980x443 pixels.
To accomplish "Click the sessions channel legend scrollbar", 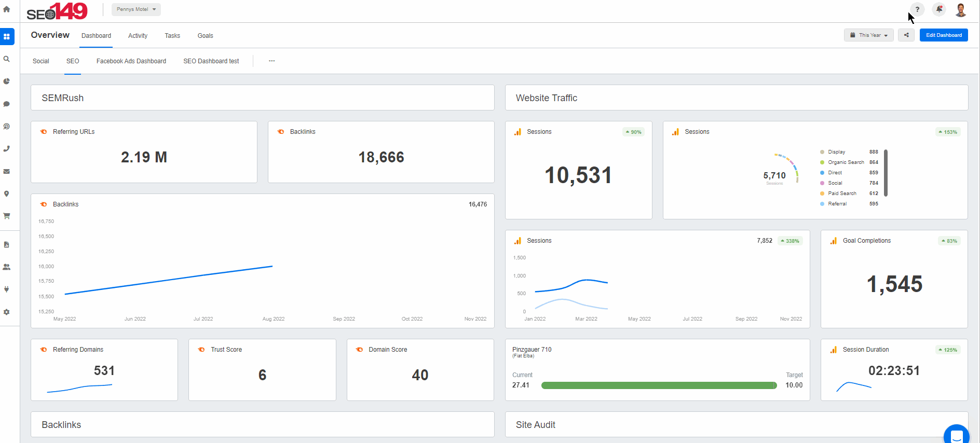I will (x=886, y=173).
